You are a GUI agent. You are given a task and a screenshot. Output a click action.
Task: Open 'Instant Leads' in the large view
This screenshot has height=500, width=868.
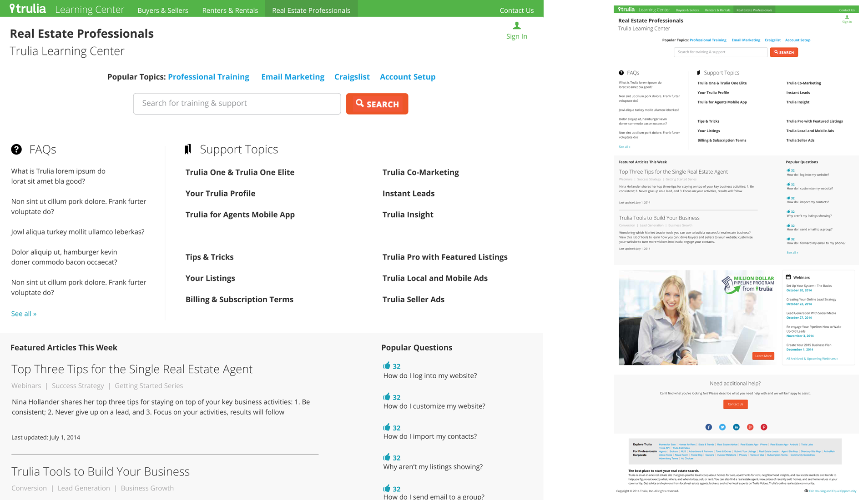coord(408,193)
